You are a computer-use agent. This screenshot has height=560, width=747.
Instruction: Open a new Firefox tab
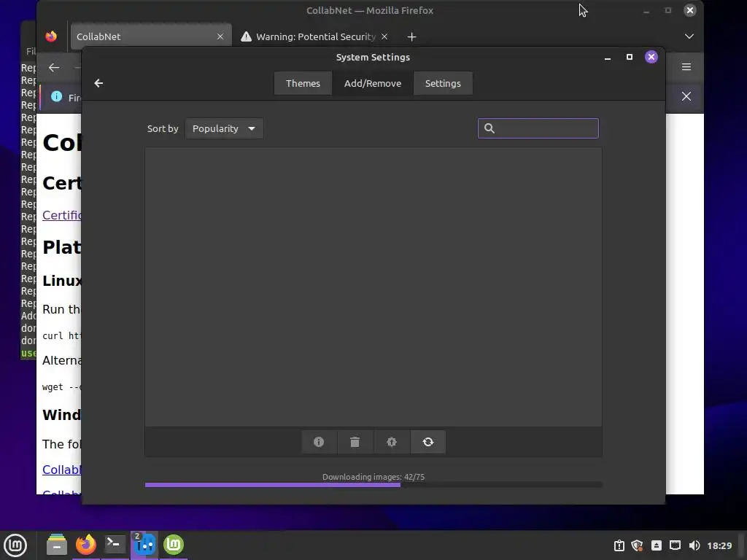coord(411,36)
